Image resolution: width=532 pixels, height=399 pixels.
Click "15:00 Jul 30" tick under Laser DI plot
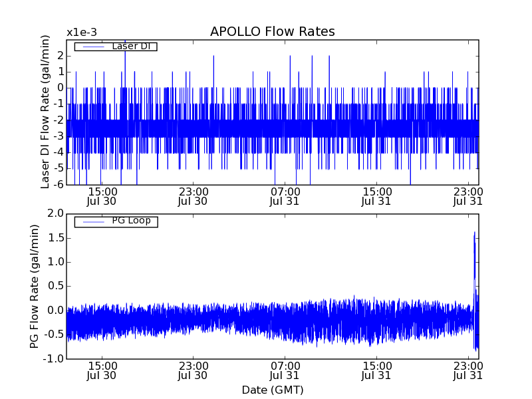click(102, 196)
